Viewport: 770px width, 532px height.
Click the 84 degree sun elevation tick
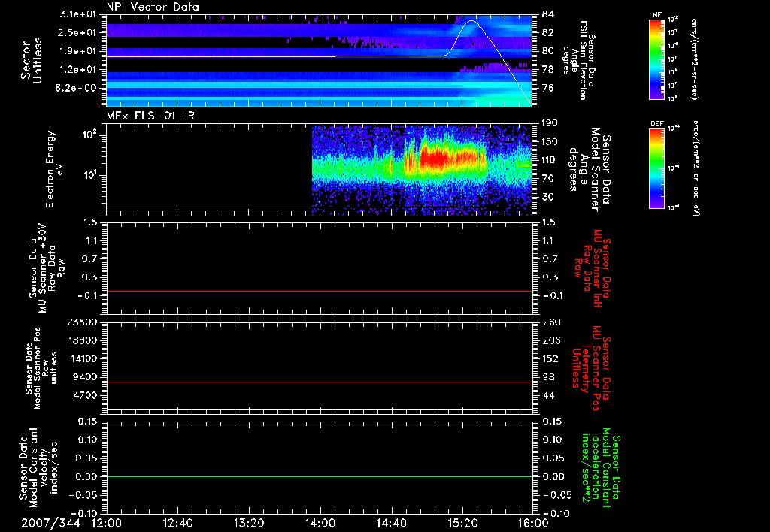pyautogui.click(x=548, y=14)
